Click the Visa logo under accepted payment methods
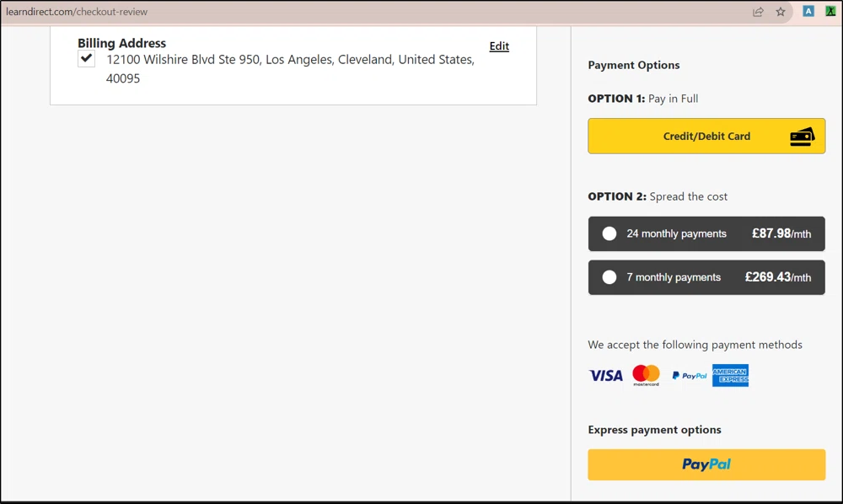843x504 pixels. tap(605, 375)
